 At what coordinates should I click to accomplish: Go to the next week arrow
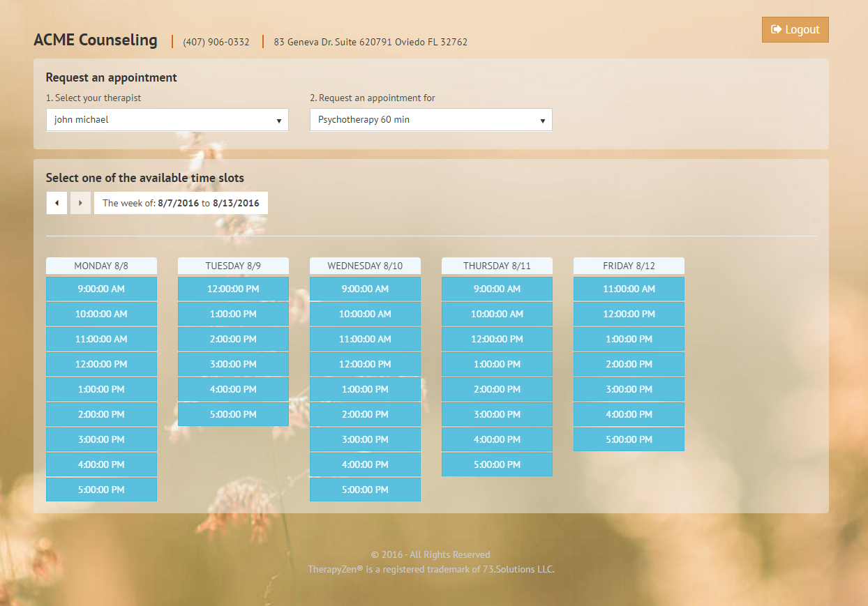pos(80,203)
